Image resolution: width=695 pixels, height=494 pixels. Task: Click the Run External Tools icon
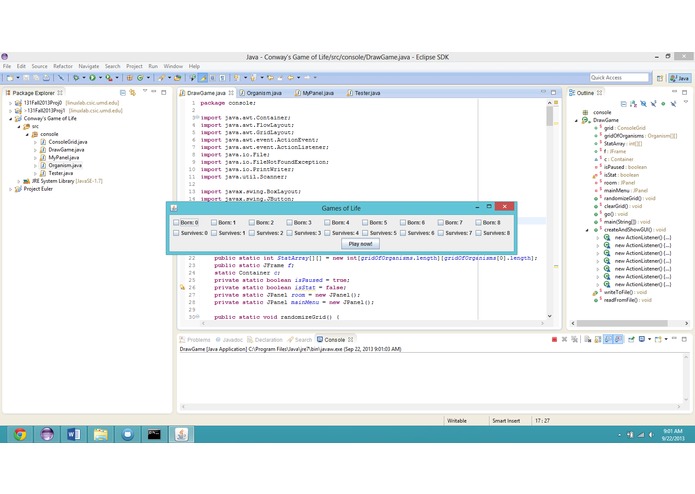[109, 78]
